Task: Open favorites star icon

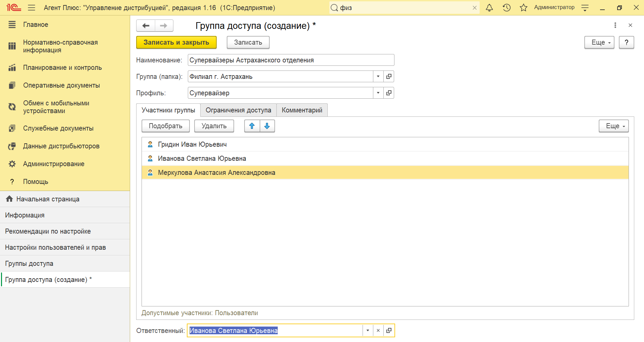Action: (x=524, y=8)
